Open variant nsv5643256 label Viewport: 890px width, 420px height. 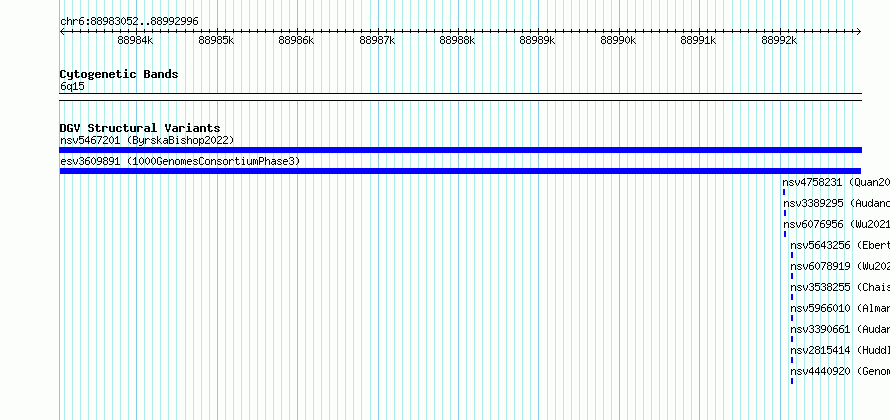840,245
